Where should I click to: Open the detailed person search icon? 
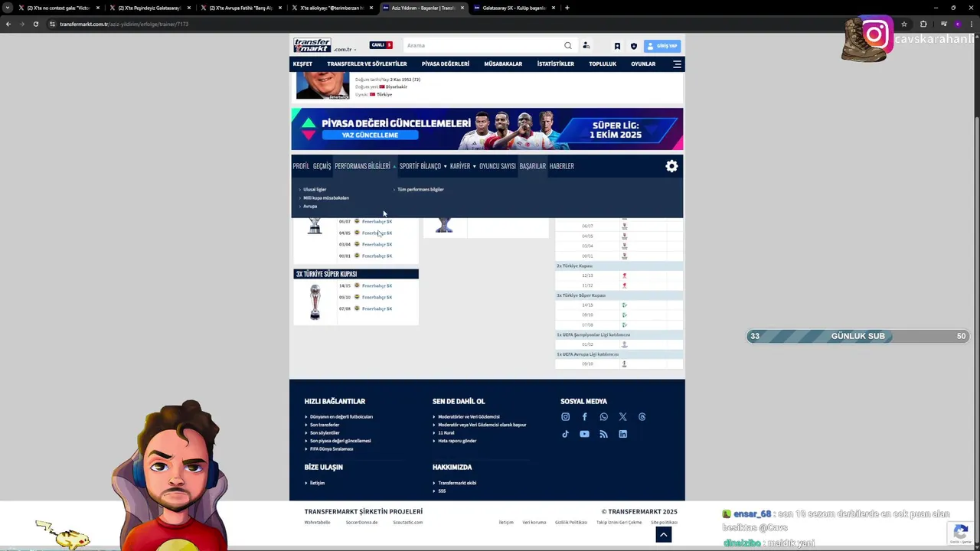[586, 45]
